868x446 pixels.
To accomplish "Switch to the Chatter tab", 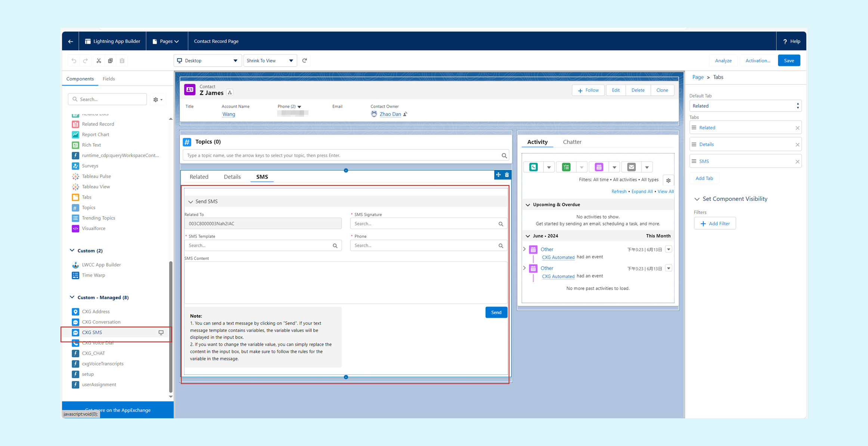I will 572,142.
